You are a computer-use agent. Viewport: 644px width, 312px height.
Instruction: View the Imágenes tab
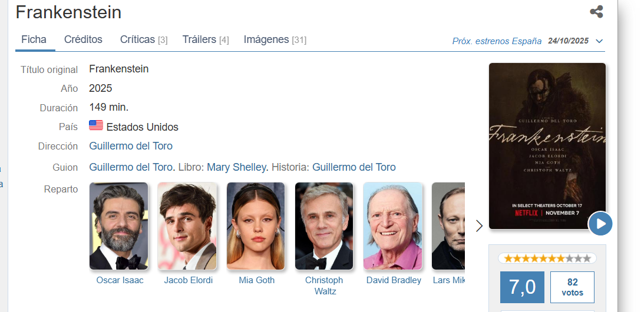click(x=275, y=39)
